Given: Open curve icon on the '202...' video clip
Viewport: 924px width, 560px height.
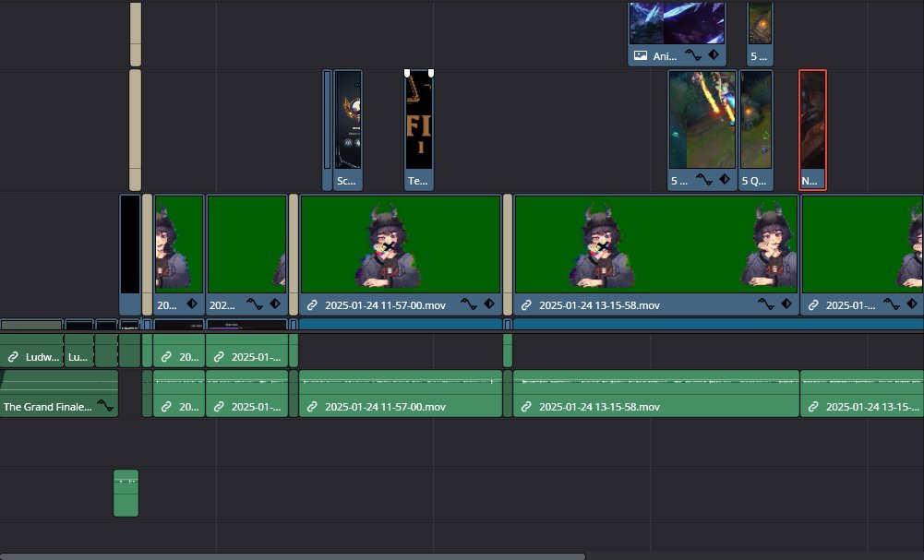Looking at the screenshot, I should coord(255,304).
